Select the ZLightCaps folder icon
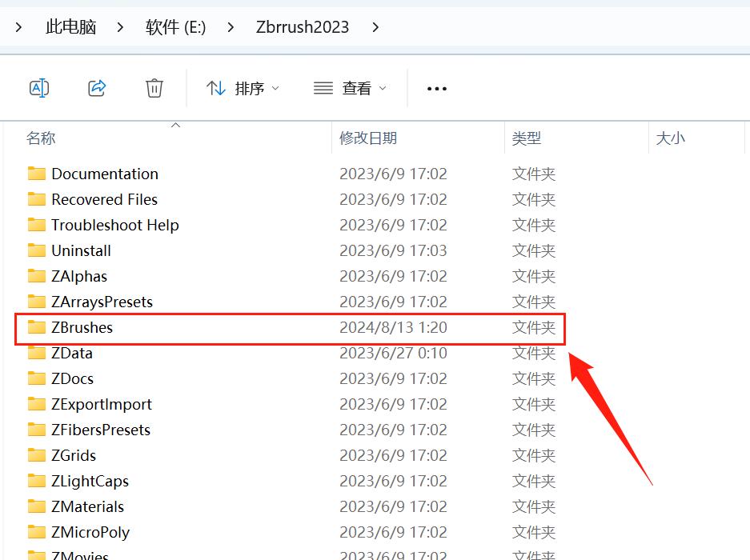 (37, 481)
